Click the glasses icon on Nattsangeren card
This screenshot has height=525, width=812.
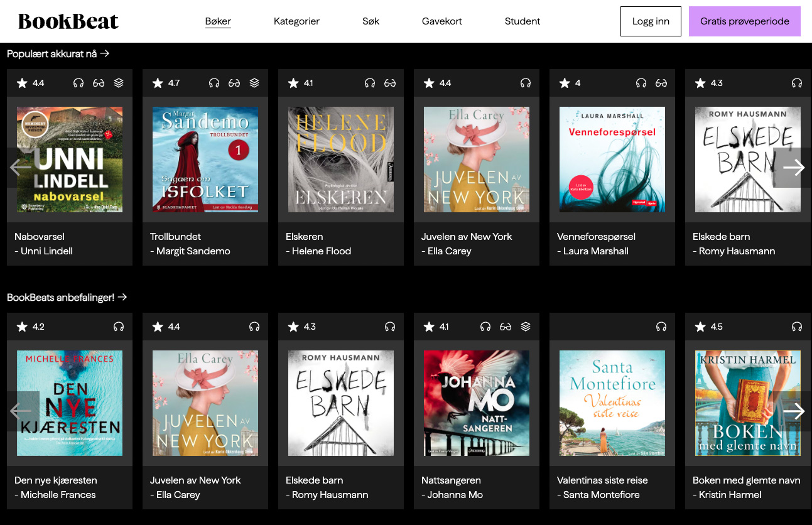coord(506,327)
